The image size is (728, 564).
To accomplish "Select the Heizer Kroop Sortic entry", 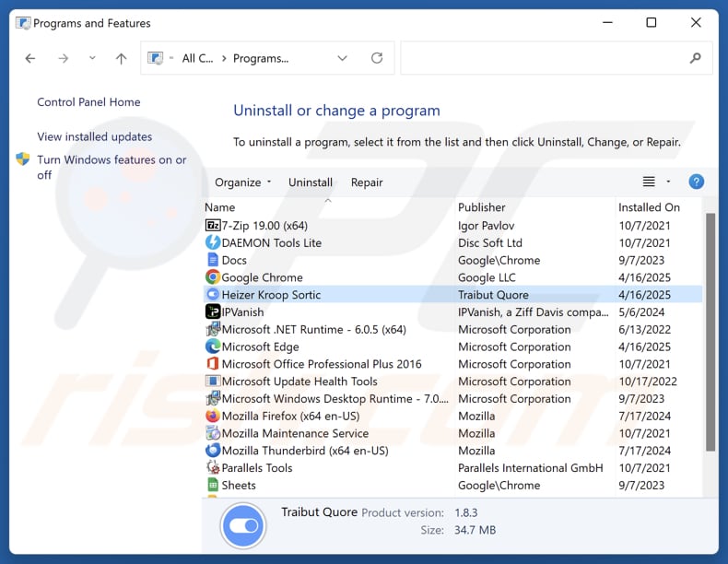I will [x=452, y=294].
